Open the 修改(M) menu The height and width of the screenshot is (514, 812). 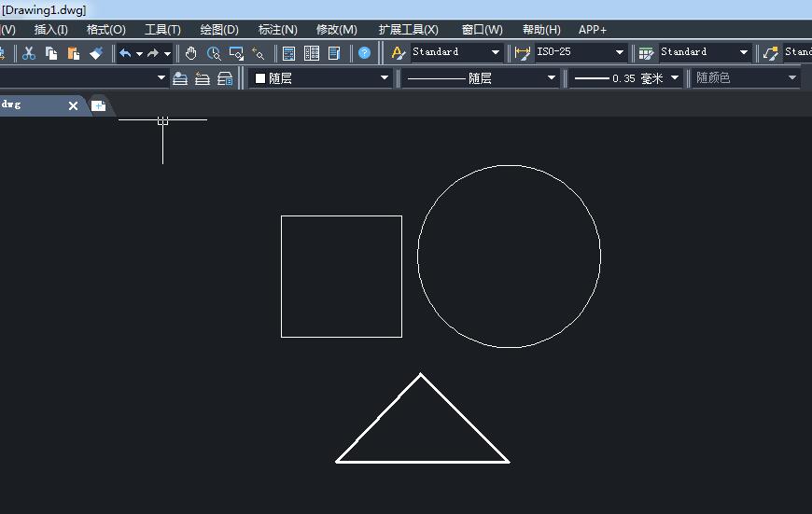coord(337,30)
